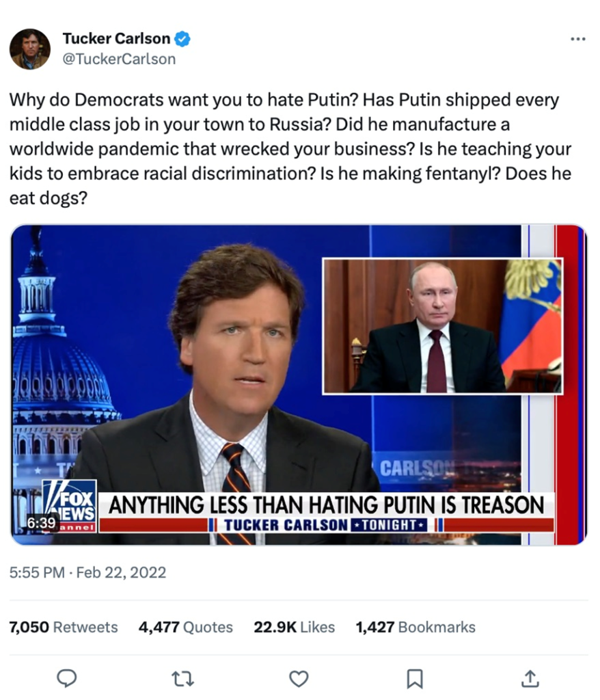The height and width of the screenshot is (700, 600).
Task: View the 22.9K Likes list
Action: coord(295,628)
